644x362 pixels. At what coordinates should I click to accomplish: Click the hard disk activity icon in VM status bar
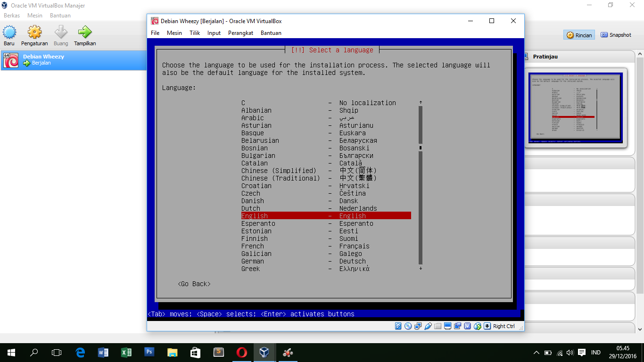(398, 326)
